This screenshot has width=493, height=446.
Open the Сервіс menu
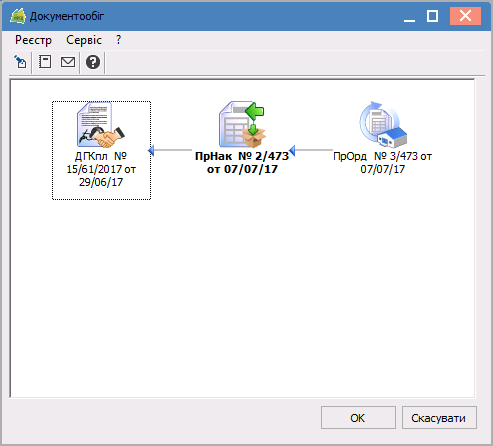84,40
